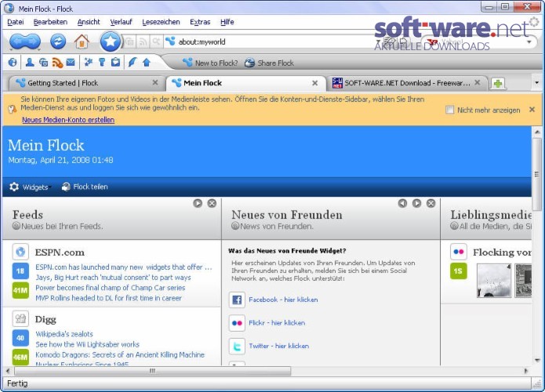The height and width of the screenshot is (392, 545).
Task: Open the Bearbeiten menu
Action: click(x=50, y=22)
